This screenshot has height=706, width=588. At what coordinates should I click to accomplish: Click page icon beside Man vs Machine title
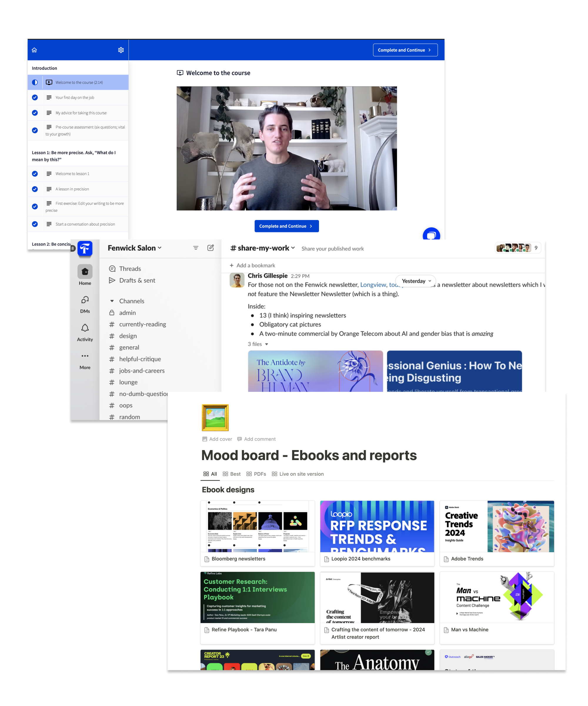tap(446, 630)
